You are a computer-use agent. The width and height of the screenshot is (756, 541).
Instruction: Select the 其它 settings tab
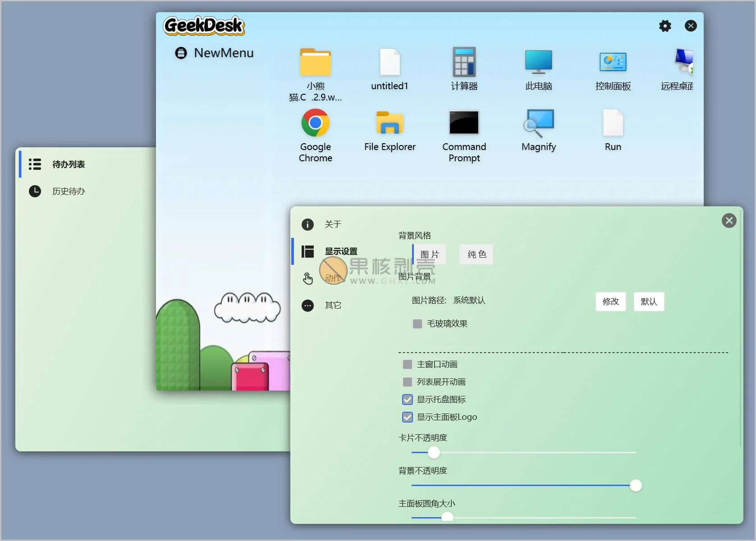pos(333,305)
